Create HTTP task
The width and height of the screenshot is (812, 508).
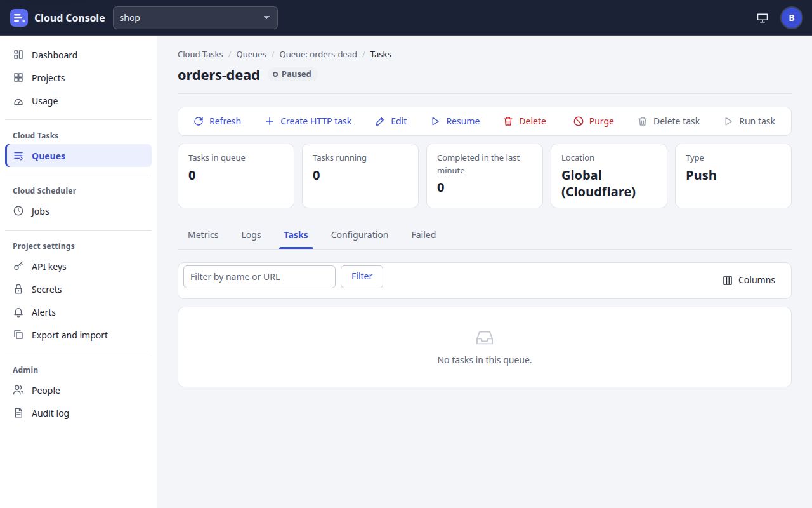pos(308,121)
